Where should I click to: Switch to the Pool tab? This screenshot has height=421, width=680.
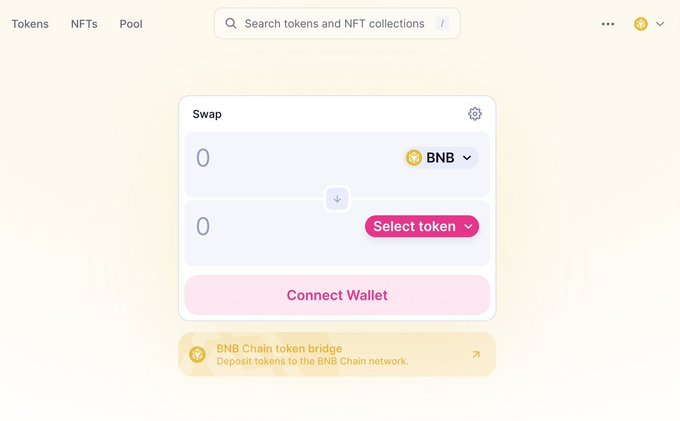click(x=131, y=24)
